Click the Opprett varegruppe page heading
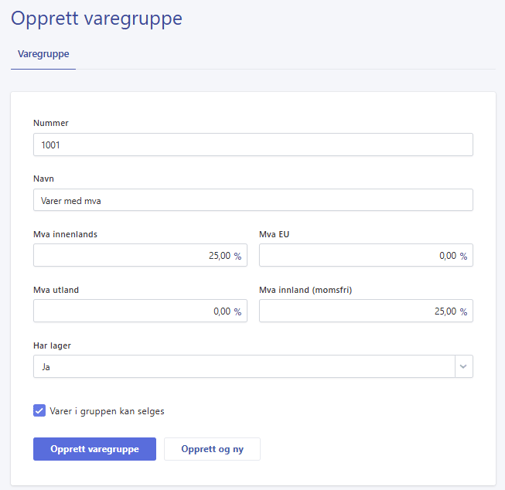 pos(97,19)
